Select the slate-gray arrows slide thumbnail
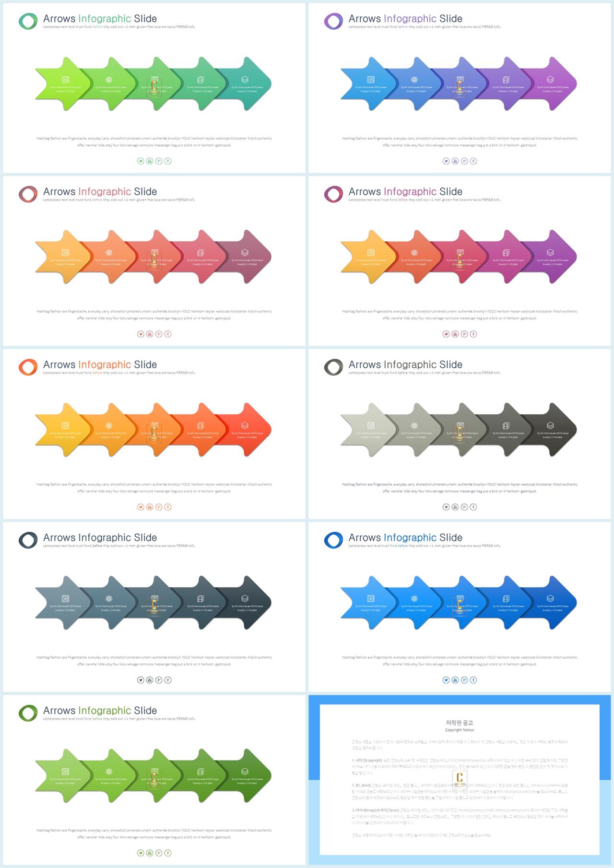Viewport: 614px width, 868px height. (x=154, y=607)
